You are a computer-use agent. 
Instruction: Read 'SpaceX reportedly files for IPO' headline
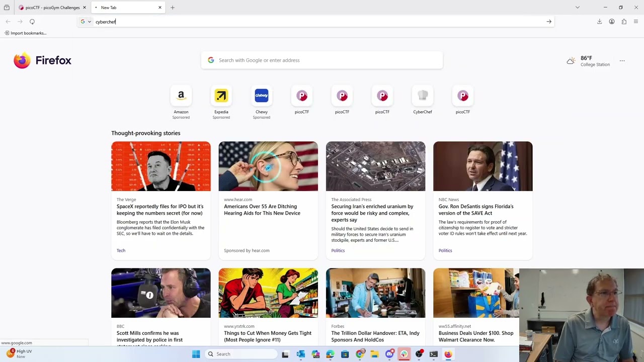160,210
